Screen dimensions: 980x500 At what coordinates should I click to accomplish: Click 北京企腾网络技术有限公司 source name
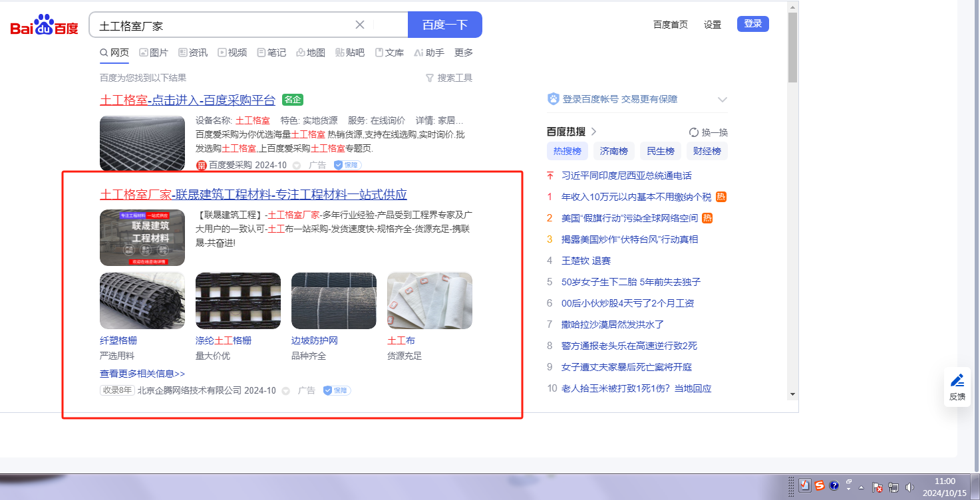pos(190,390)
